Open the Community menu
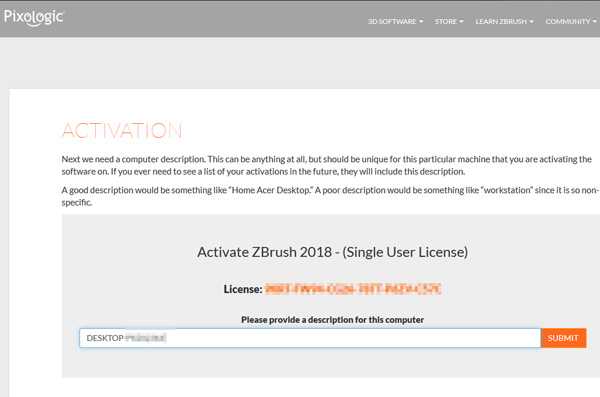The image size is (600, 397). pyautogui.click(x=571, y=21)
